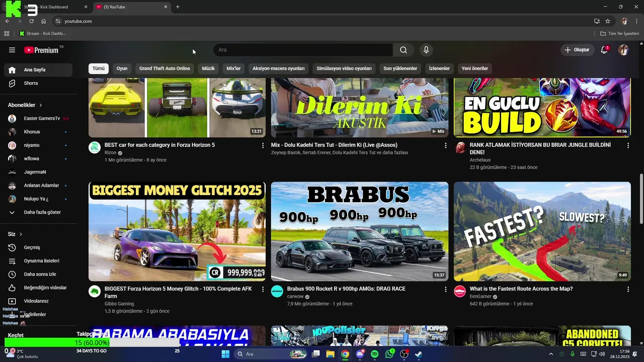Open Steam from the taskbar
644x362 pixels.
(419, 354)
